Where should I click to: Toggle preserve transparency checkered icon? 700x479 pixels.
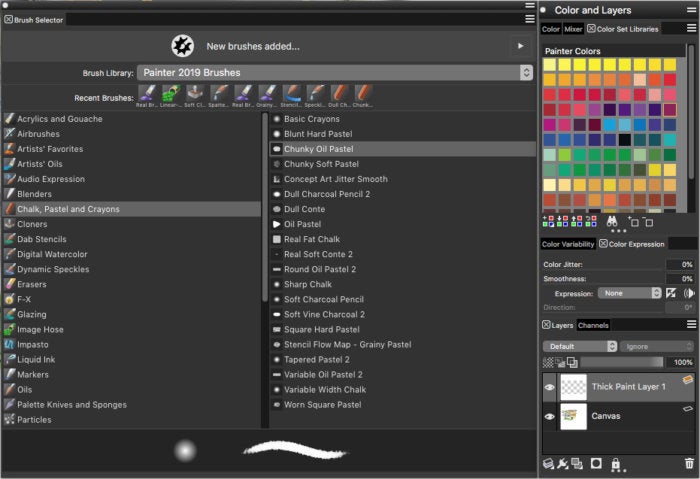point(548,362)
